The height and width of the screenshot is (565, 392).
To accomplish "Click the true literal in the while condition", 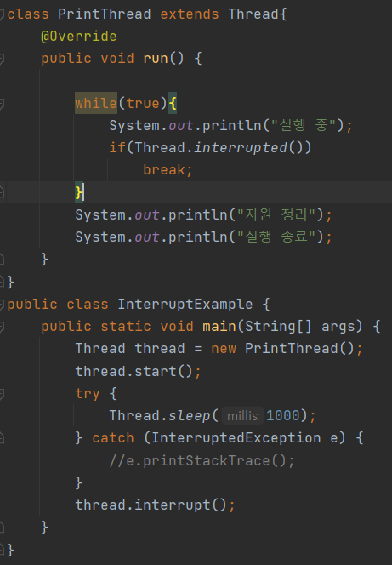I will tap(143, 104).
